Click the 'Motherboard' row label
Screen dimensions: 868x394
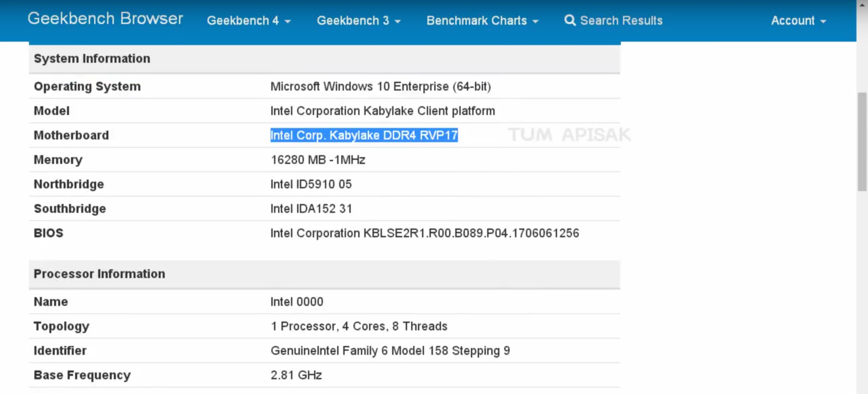click(72, 135)
